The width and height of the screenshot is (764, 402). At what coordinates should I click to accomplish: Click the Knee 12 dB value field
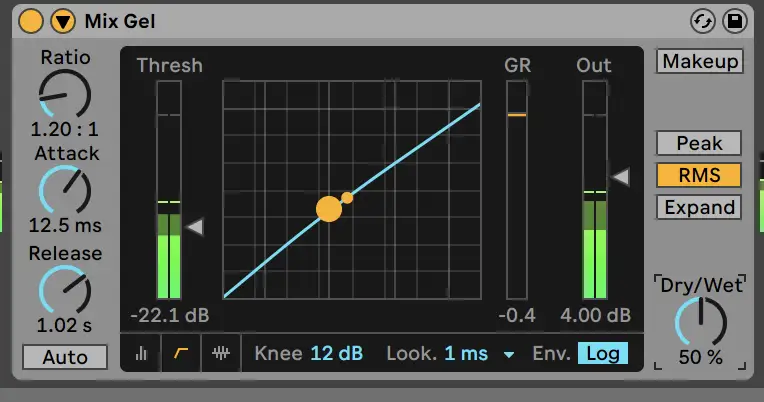[336, 353]
